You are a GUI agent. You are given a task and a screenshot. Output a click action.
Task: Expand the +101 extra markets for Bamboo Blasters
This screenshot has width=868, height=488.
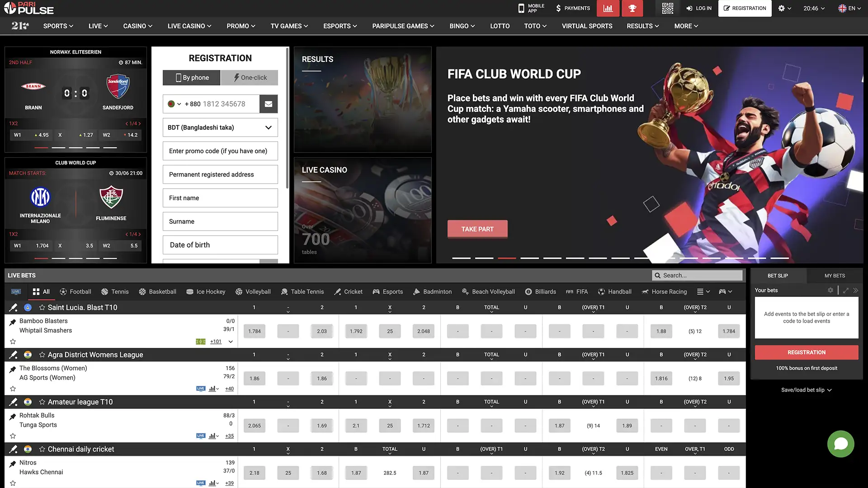pyautogui.click(x=216, y=341)
